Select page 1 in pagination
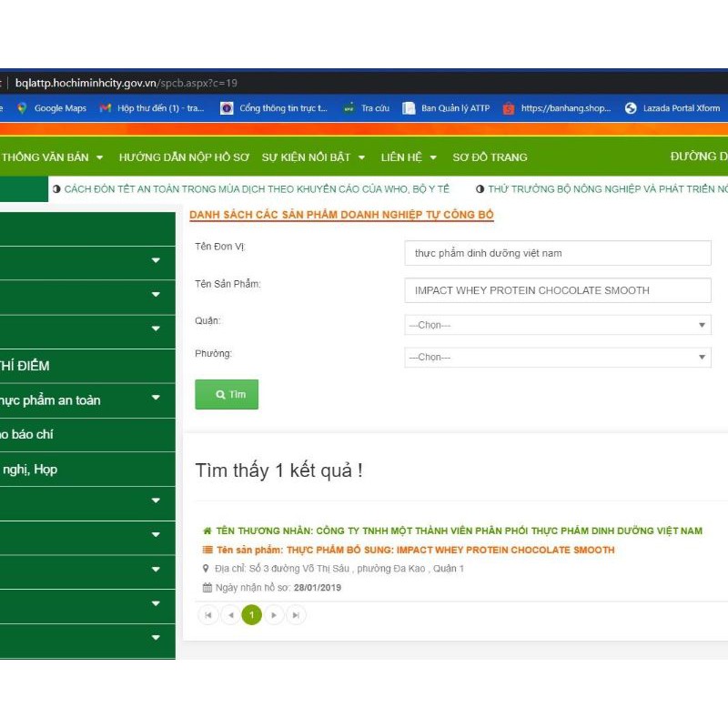The height and width of the screenshot is (728, 728). pos(252,615)
